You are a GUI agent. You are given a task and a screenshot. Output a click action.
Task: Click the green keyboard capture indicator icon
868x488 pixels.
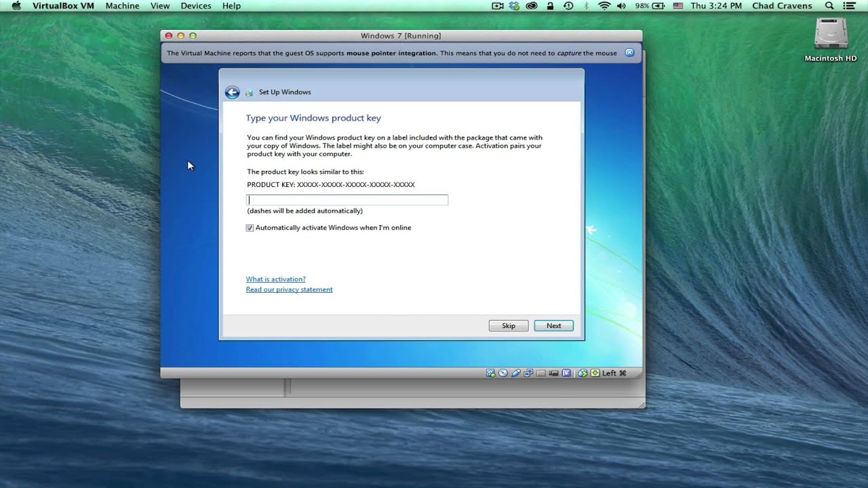pyautogui.click(x=595, y=373)
